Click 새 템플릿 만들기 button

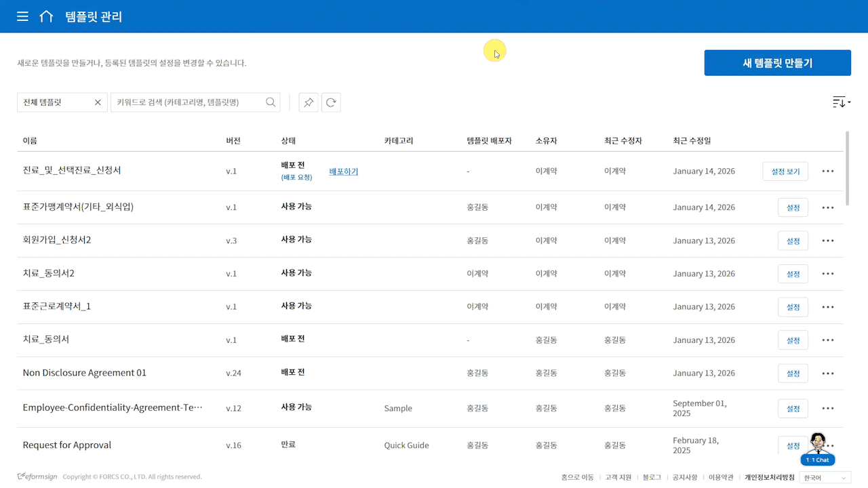(777, 63)
